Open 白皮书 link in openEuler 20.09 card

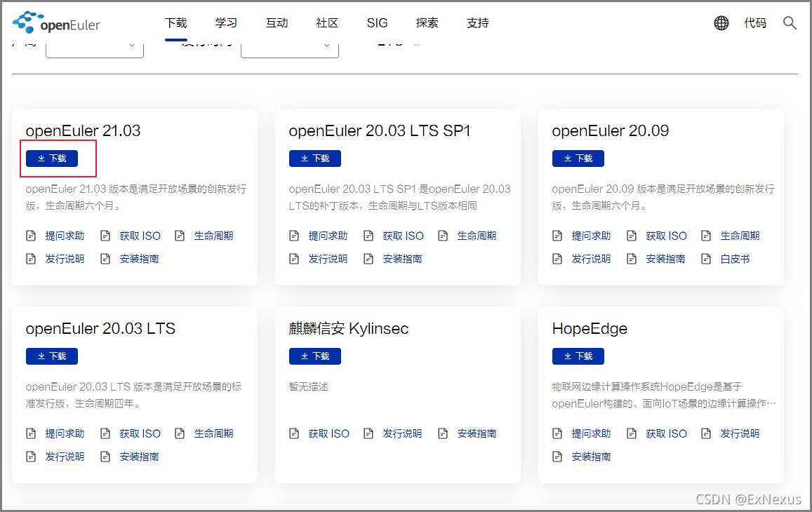pyautogui.click(x=735, y=259)
